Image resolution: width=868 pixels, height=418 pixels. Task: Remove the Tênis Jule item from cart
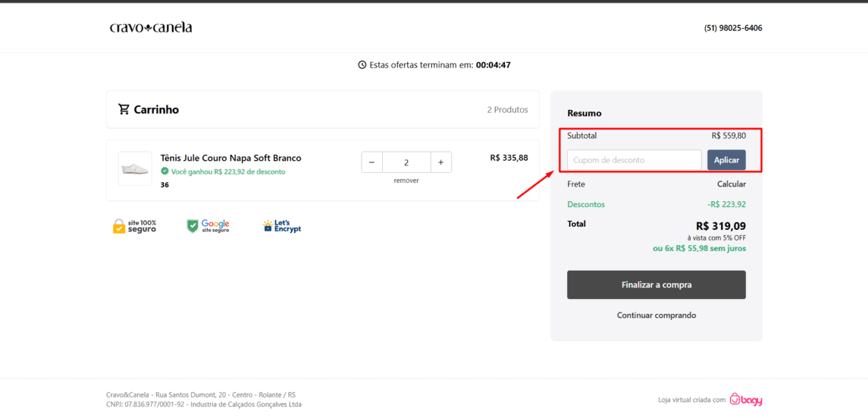click(406, 181)
